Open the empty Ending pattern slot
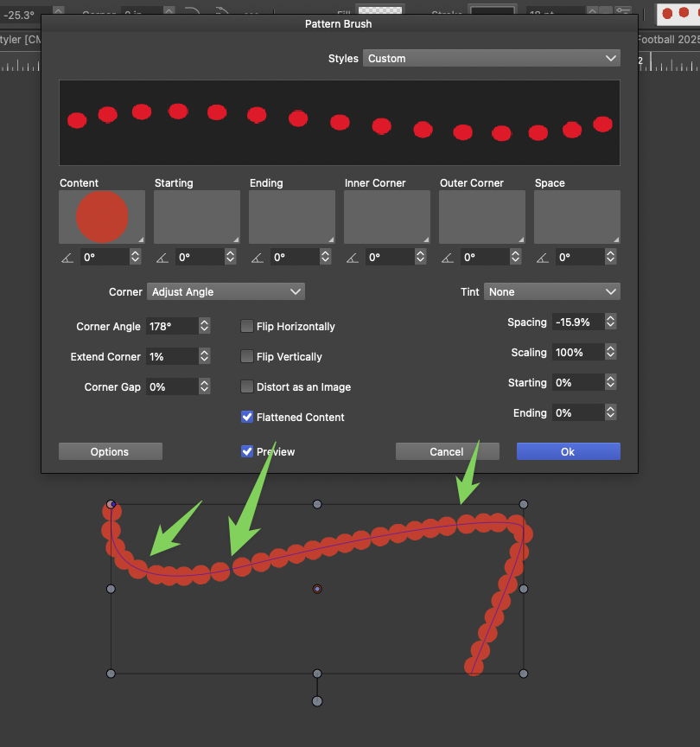The width and height of the screenshot is (700, 747). (292, 217)
